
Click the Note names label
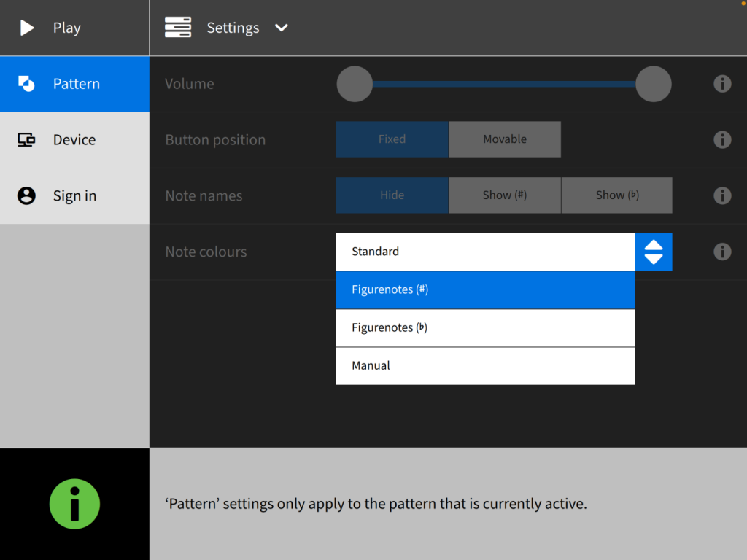pyautogui.click(x=204, y=195)
